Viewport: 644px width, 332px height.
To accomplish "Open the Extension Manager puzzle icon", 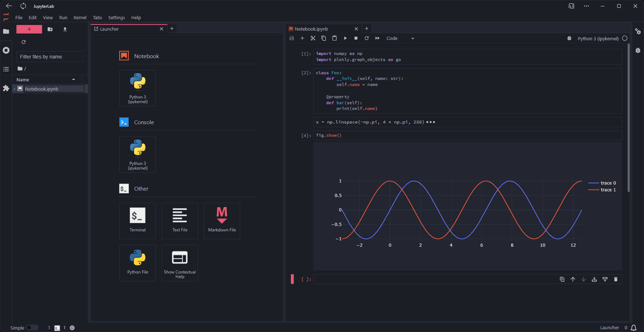I will (x=6, y=88).
